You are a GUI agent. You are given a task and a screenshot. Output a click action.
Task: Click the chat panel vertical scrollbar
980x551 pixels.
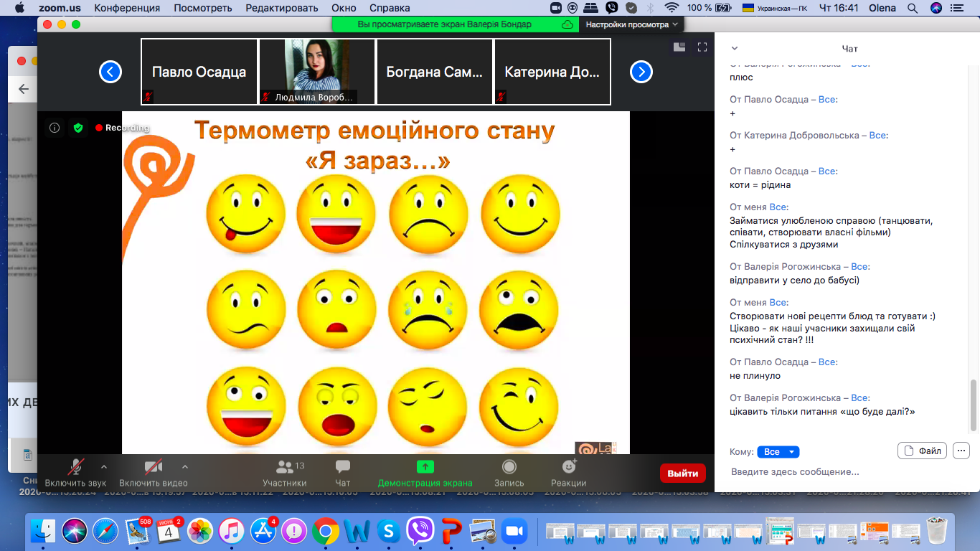[x=974, y=405]
